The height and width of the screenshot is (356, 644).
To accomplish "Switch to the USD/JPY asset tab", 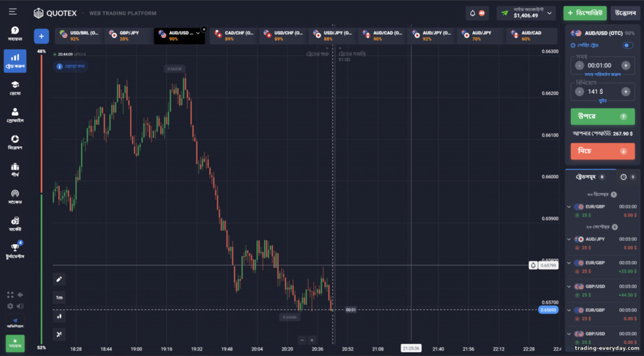I will pyautogui.click(x=333, y=36).
